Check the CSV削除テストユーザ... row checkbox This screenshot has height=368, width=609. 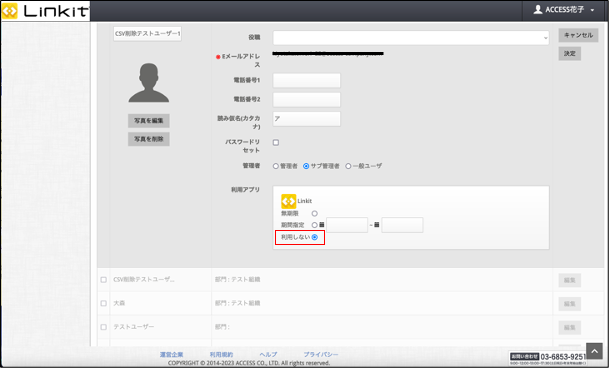pyautogui.click(x=103, y=280)
